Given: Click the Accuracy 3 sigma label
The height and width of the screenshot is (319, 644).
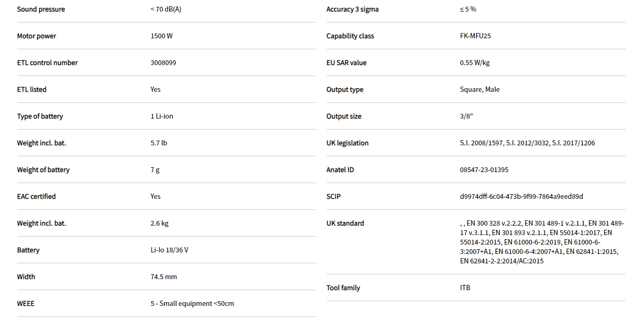Looking at the screenshot, I should tap(352, 9).
